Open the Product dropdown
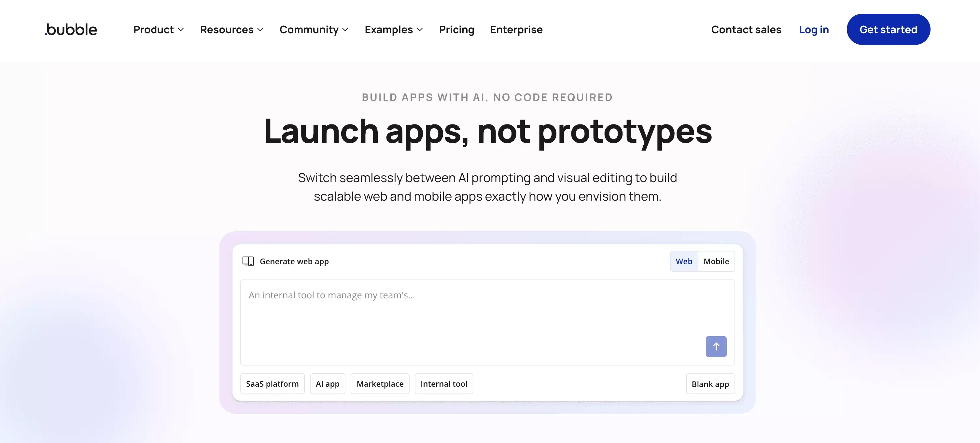980x443 pixels. coord(158,29)
